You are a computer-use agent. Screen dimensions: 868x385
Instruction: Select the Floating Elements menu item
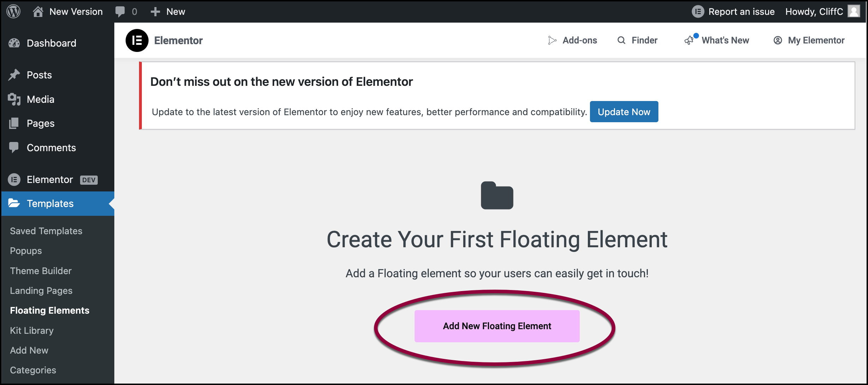coord(50,310)
